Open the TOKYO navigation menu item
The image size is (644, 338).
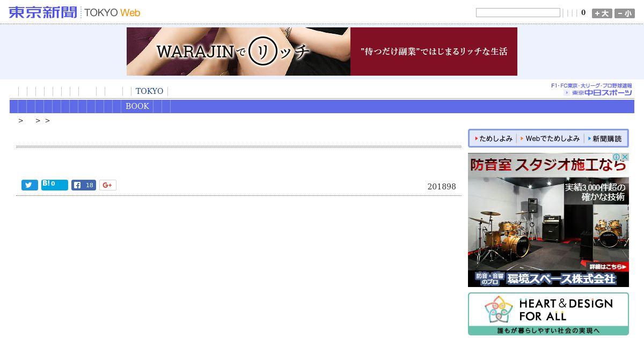(x=149, y=91)
